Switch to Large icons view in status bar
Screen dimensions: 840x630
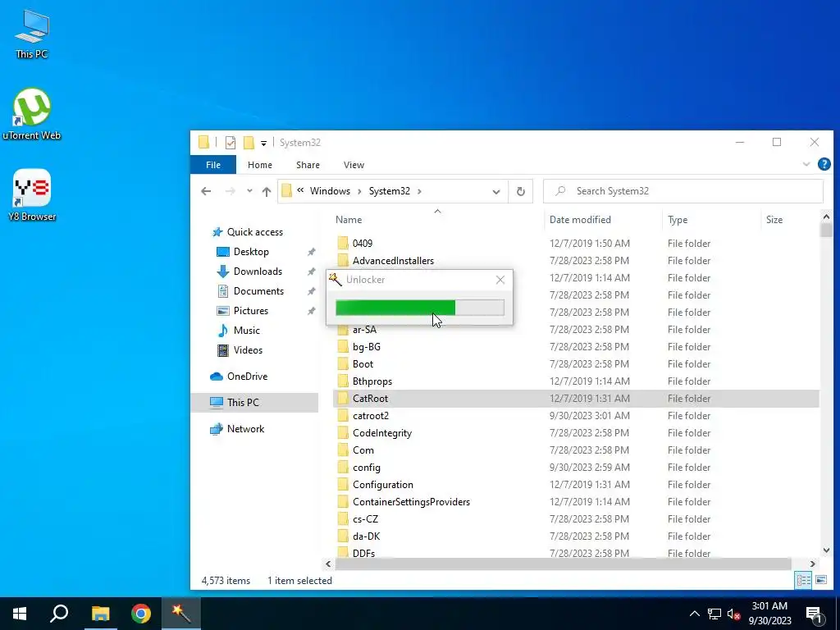click(820, 580)
